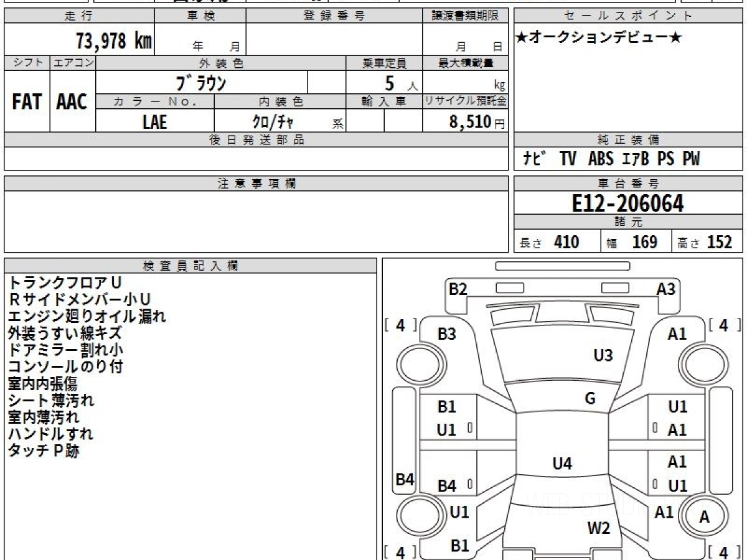Click the note 室内内張傷
The image size is (747, 560).
pos(42,383)
